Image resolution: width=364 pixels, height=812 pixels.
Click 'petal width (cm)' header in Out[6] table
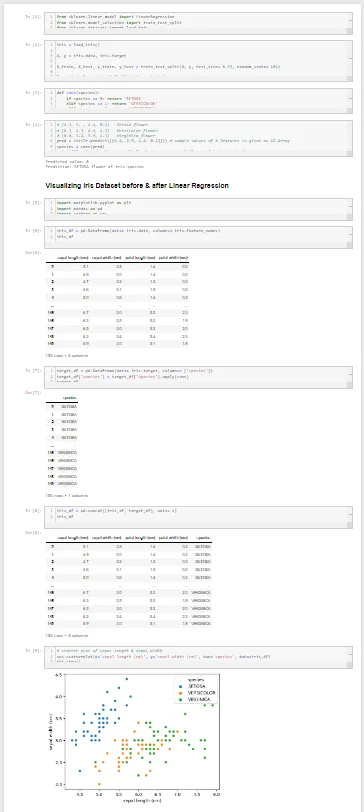[173, 257]
